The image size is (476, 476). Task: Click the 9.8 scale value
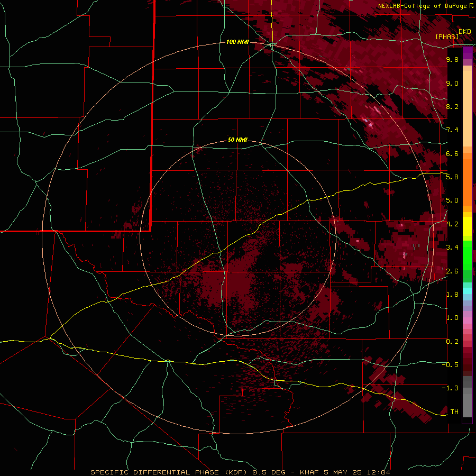point(452,59)
